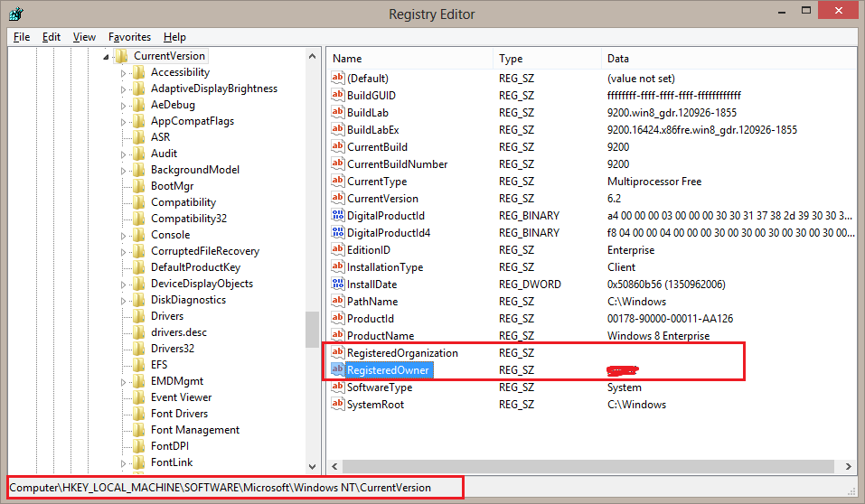Collapse the CurrentVersion tree node
Viewport: 865px width, 504px height.
click(x=107, y=56)
